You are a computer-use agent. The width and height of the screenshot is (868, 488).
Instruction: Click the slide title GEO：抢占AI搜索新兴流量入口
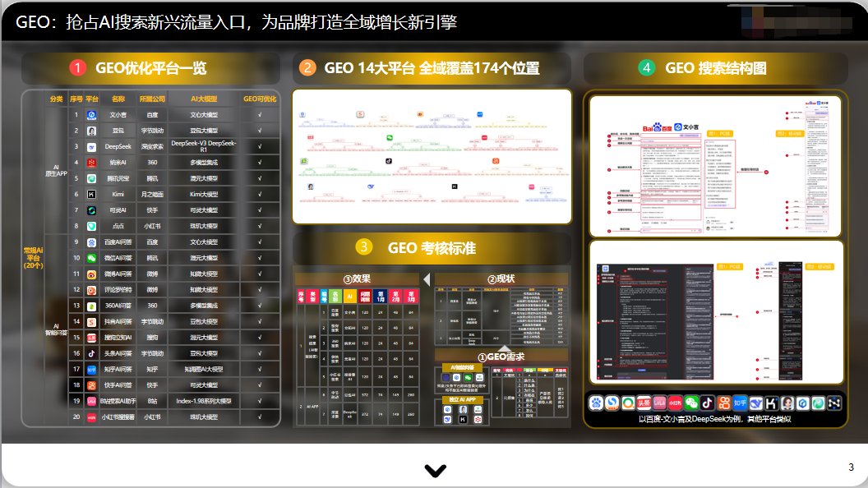coord(236,22)
